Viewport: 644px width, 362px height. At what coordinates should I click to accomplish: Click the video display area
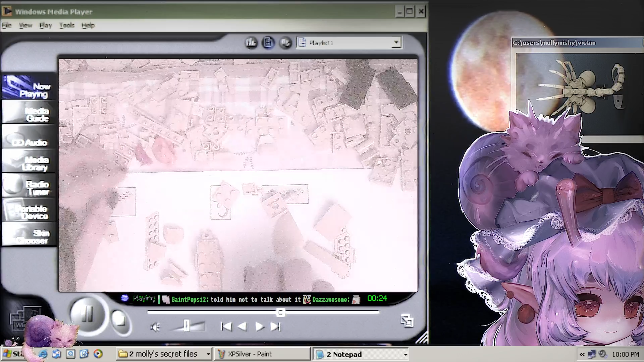(x=238, y=175)
